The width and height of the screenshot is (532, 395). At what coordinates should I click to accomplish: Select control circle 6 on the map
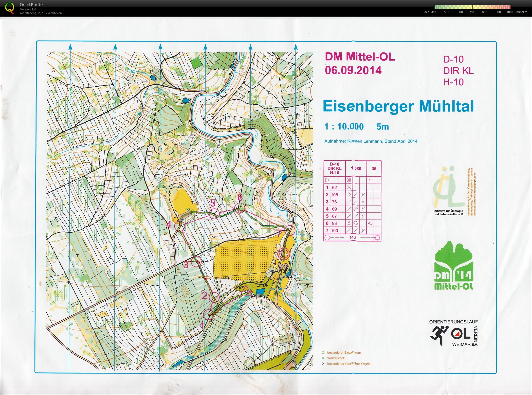240,208
